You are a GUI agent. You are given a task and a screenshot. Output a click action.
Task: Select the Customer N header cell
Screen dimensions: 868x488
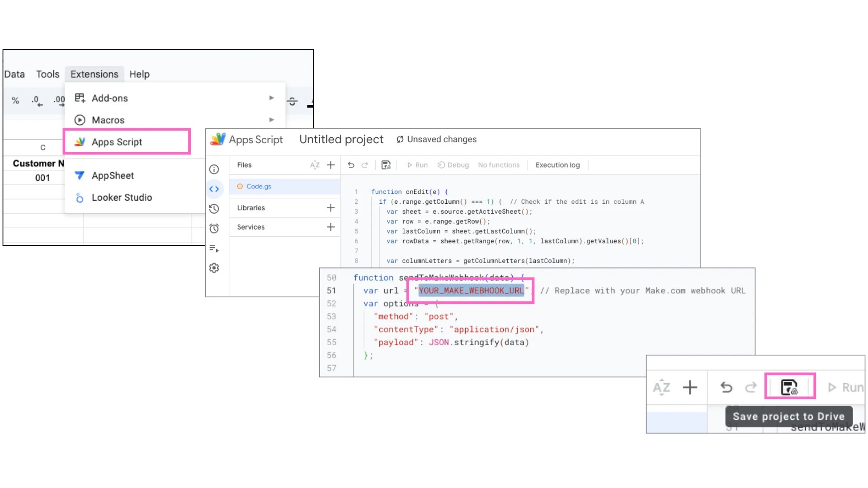click(38, 163)
